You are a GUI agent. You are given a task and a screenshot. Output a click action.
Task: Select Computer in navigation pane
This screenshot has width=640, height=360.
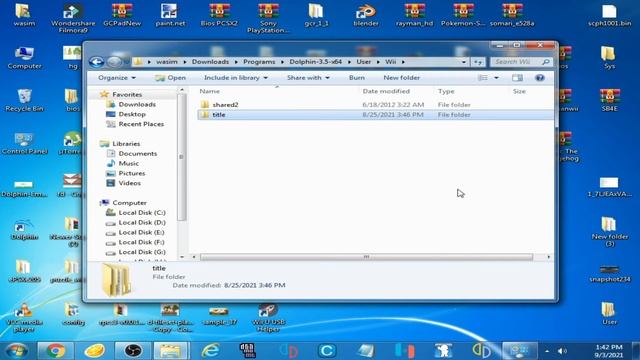point(129,202)
